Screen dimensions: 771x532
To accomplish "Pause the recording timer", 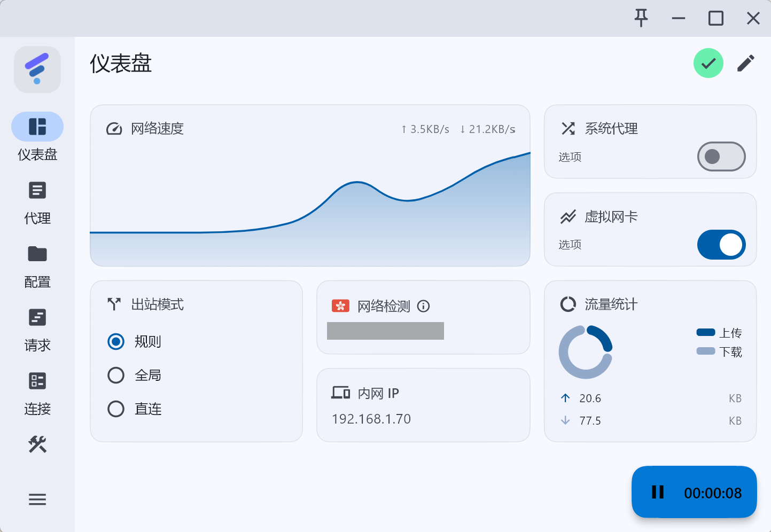I will click(x=658, y=492).
